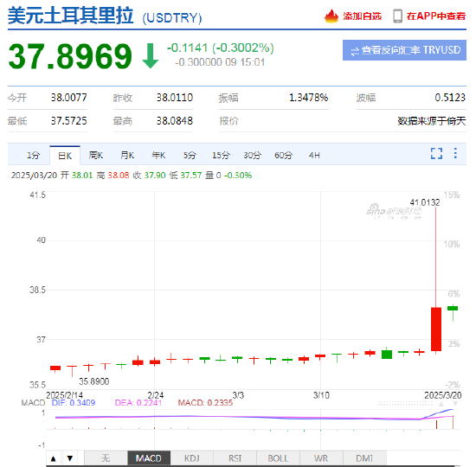Open the three-dot chart options menu
Viewport: 476px width, 467px height.
(455, 153)
